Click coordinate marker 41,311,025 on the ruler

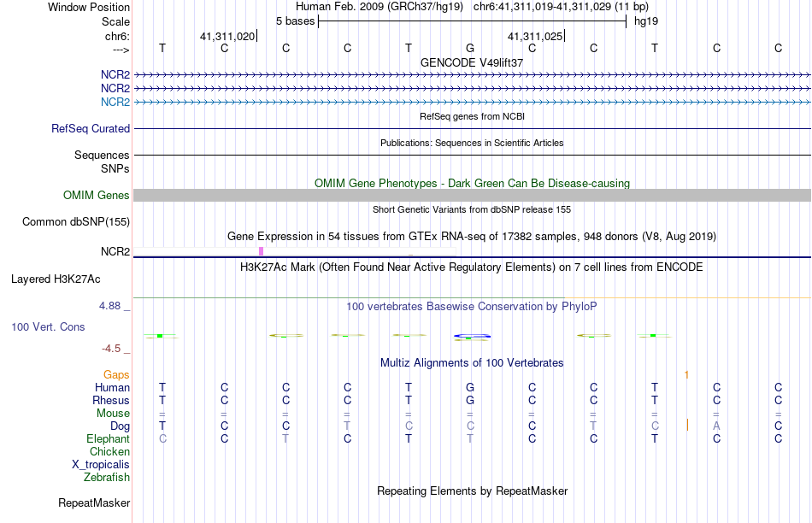[x=535, y=36]
